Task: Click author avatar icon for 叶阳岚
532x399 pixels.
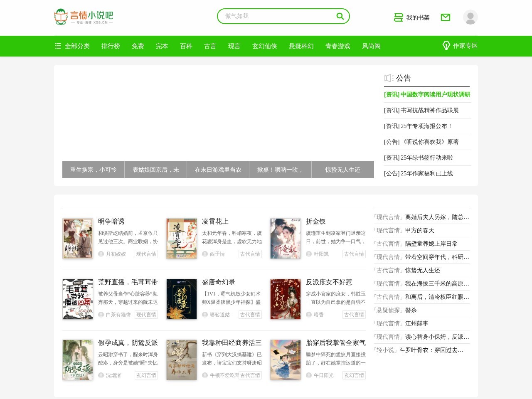Action: [x=309, y=254]
